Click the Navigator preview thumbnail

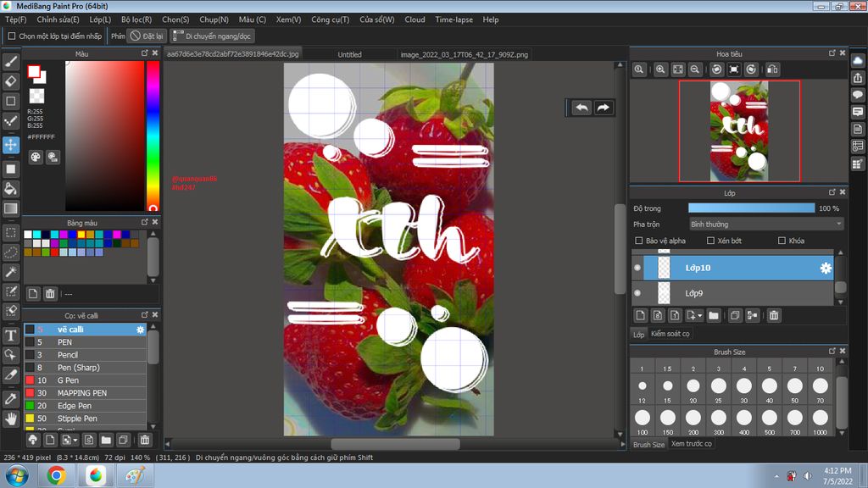(739, 131)
